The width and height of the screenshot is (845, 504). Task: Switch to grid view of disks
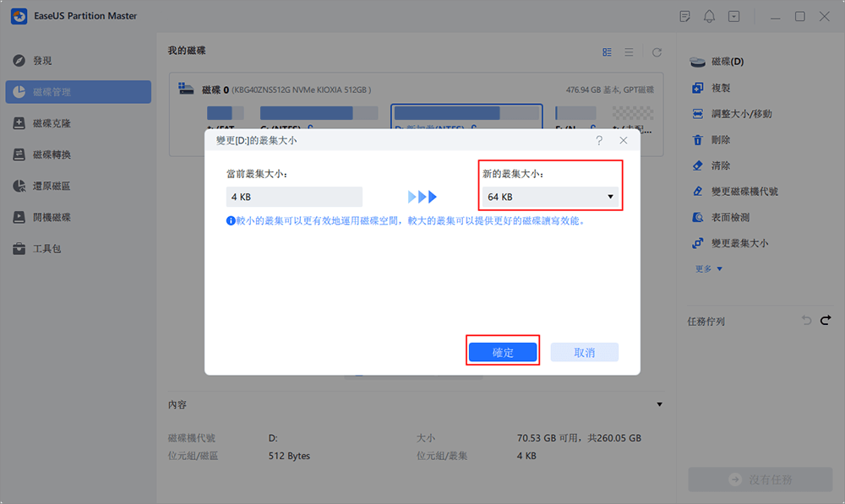[607, 52]
